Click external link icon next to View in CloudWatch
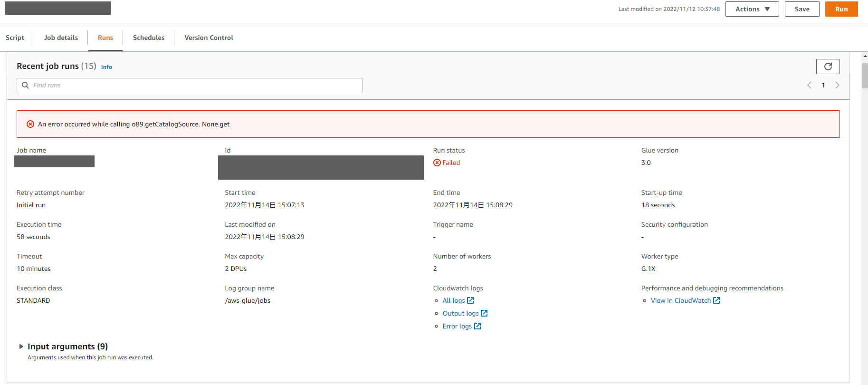The image size is (868, 385). [716, 300]
